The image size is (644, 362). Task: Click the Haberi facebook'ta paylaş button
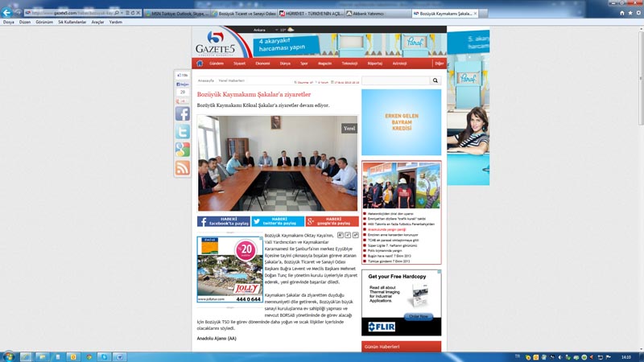coord(224,222)
